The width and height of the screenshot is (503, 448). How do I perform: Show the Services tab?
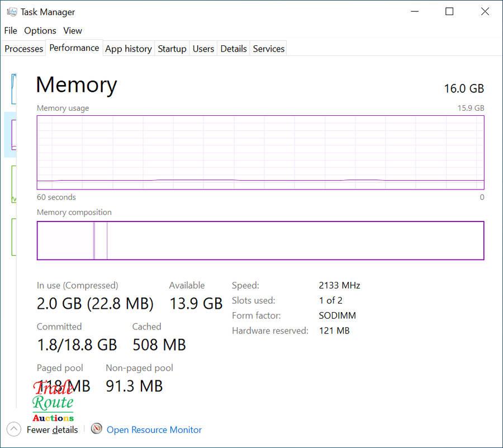(x=269, y=49)
